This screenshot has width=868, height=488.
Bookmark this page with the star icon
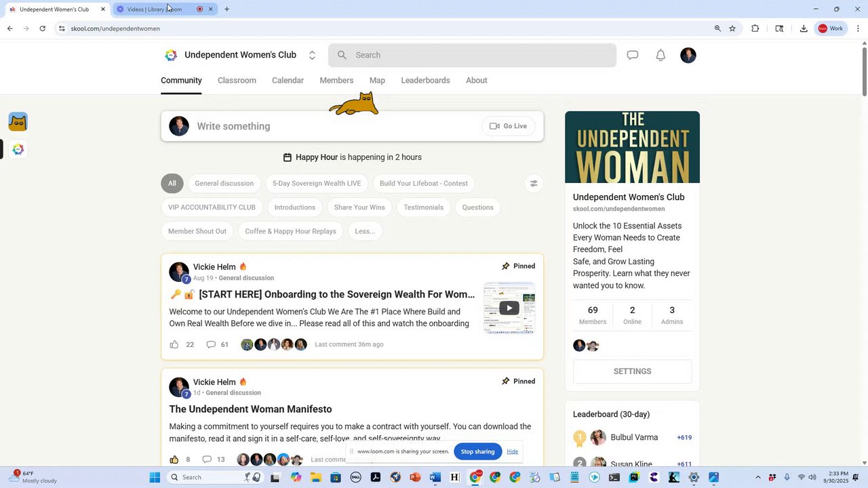732,28
